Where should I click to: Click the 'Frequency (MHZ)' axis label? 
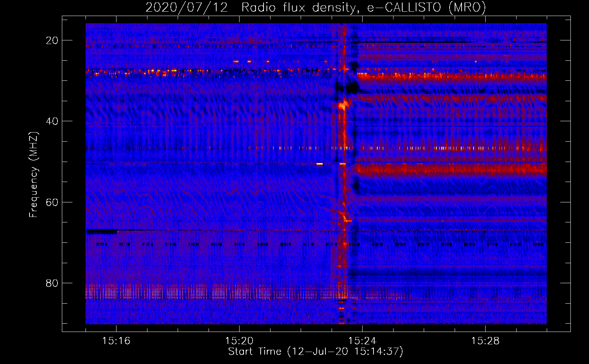[x=33, y=175]
